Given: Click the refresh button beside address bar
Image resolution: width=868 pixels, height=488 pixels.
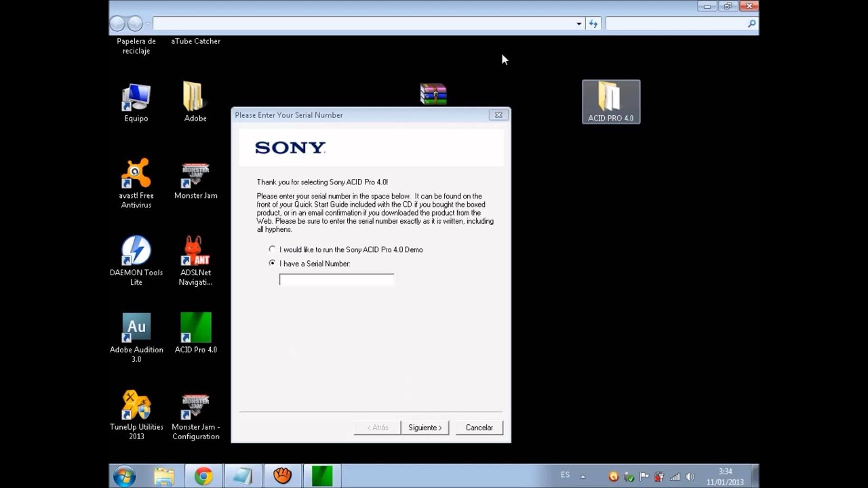Looking at the screenshot, I should (x=593, y=24).
